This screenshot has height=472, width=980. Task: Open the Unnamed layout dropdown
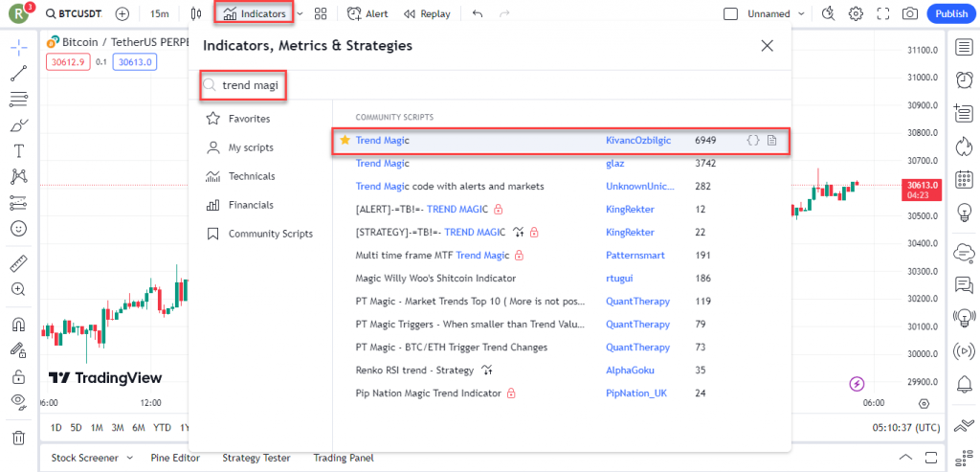click(776, 13)
